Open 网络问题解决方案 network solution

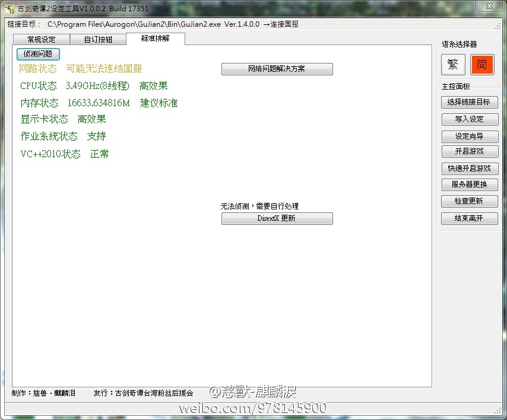(x=277, y=69)
